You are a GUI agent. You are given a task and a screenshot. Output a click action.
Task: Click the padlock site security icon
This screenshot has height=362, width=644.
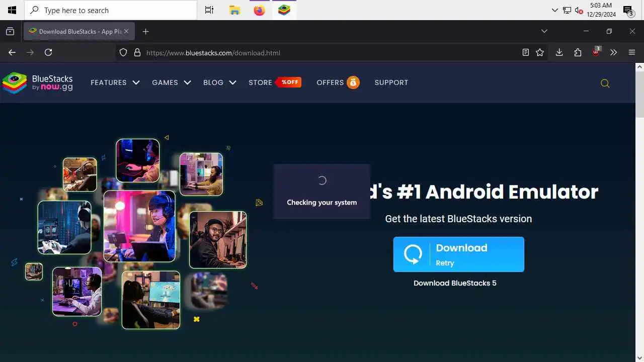[x=137, y=52]
